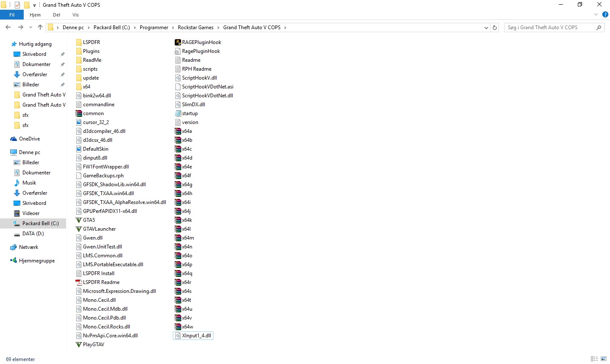This screenshot has width=610, height=364.
Task: Click the ScriptHookVDotNet.asi file icon
Action: click(x=178, y=87)
